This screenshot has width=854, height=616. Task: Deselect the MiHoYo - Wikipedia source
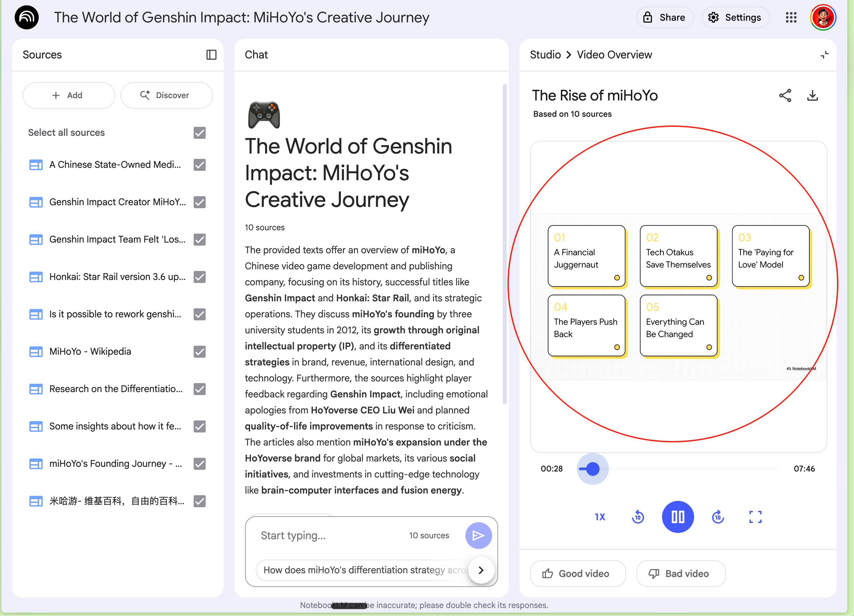200,352
